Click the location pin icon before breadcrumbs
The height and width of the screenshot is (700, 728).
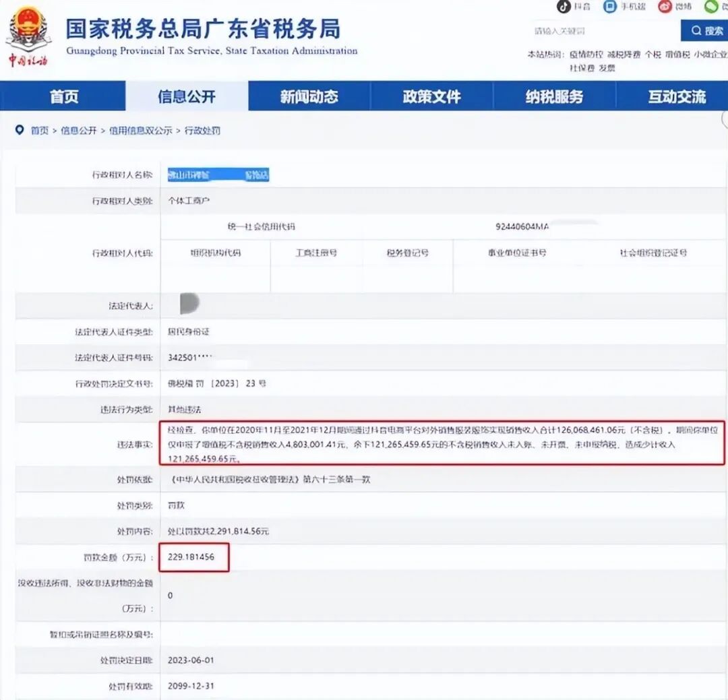20,129
